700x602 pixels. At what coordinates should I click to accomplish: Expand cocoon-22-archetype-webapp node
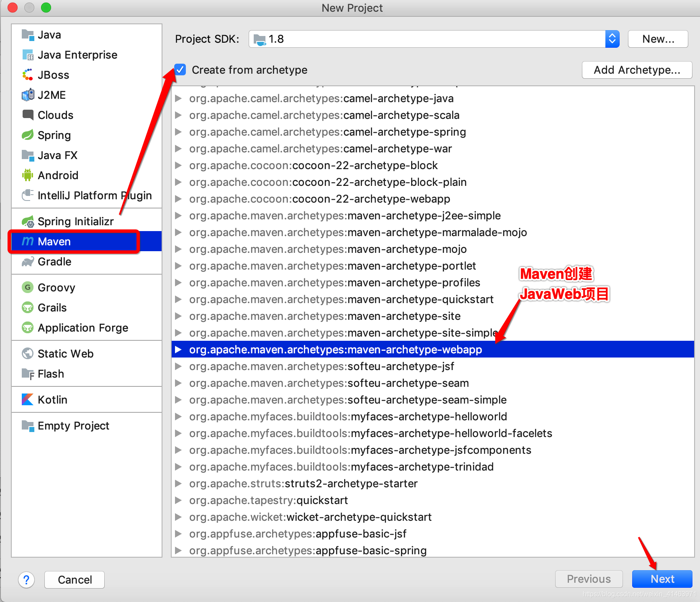click(178, 199)
